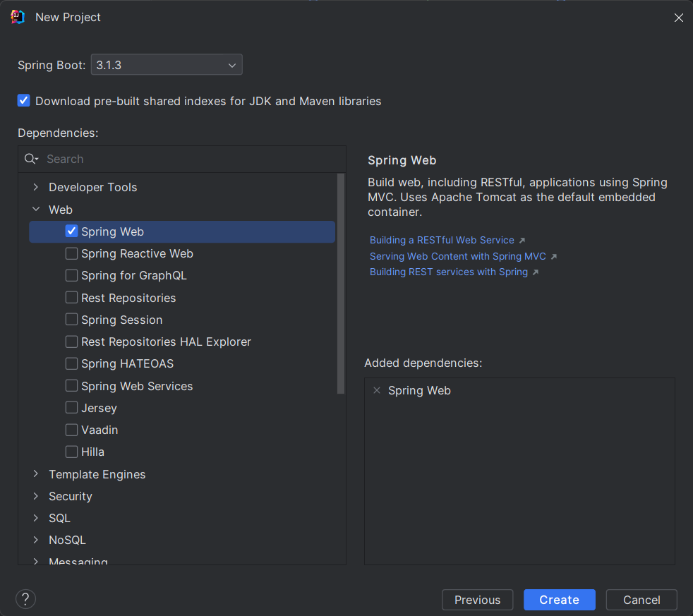Expand the Template Engines category

[36, 474]
